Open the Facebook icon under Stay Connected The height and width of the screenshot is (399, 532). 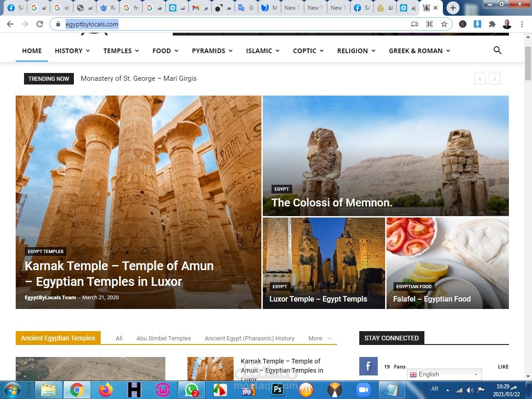click(369, 366)
